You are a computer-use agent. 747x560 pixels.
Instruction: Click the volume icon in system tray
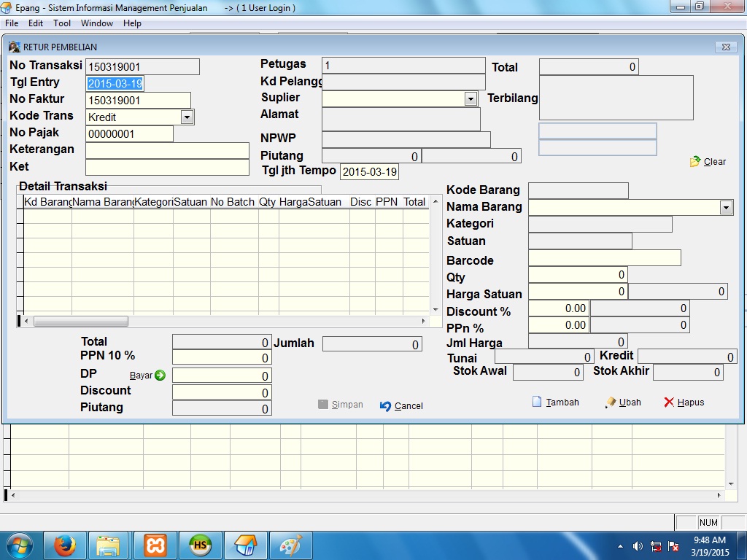(638, 545)
